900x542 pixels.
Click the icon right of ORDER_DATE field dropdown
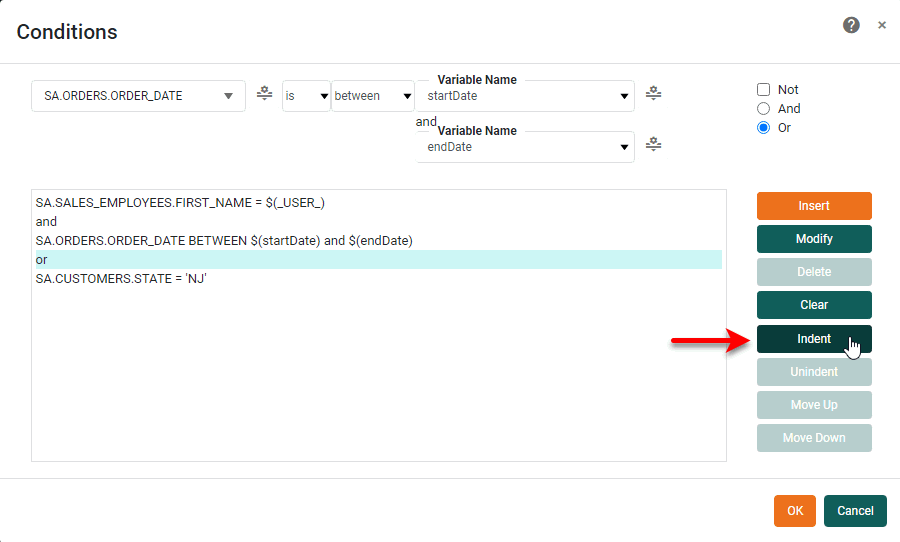264,94
